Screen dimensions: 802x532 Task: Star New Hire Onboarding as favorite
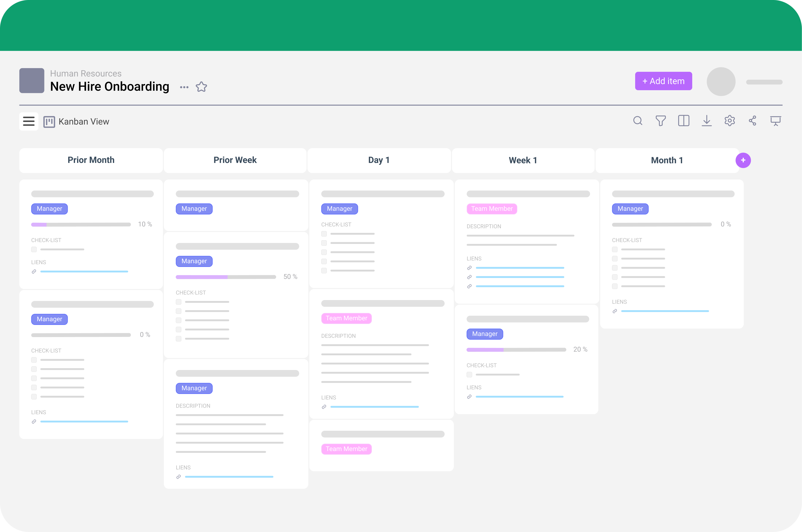pyautogui.click(x=201, y=87)
